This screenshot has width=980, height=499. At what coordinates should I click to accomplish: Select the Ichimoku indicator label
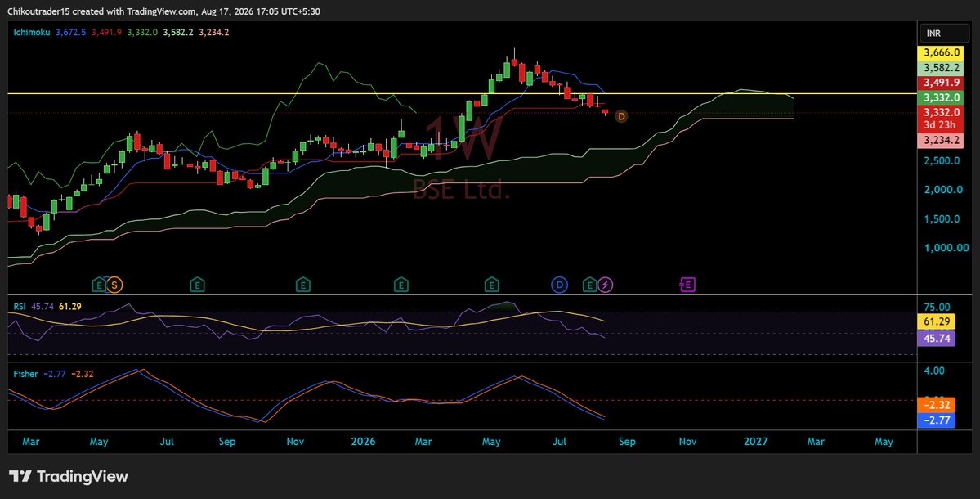pyautogui.click(x=32, y=32)
